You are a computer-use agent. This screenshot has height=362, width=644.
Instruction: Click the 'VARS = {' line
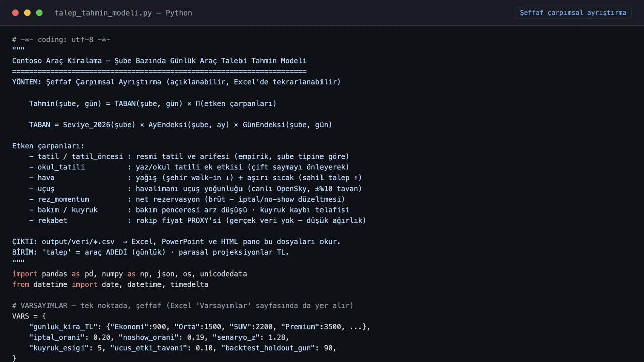point(29,316)
